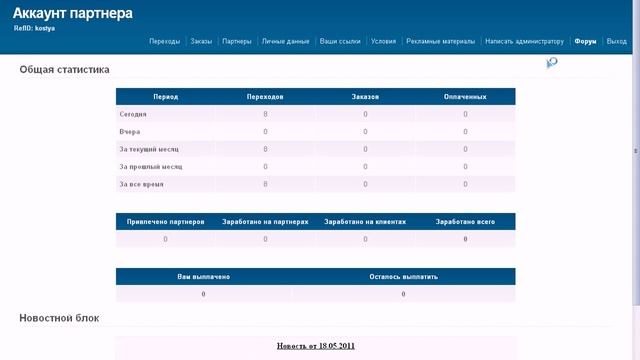Click Оплаченных value in За прошлый месяц row
Viewport: 640px width, 360px height.
465,167
